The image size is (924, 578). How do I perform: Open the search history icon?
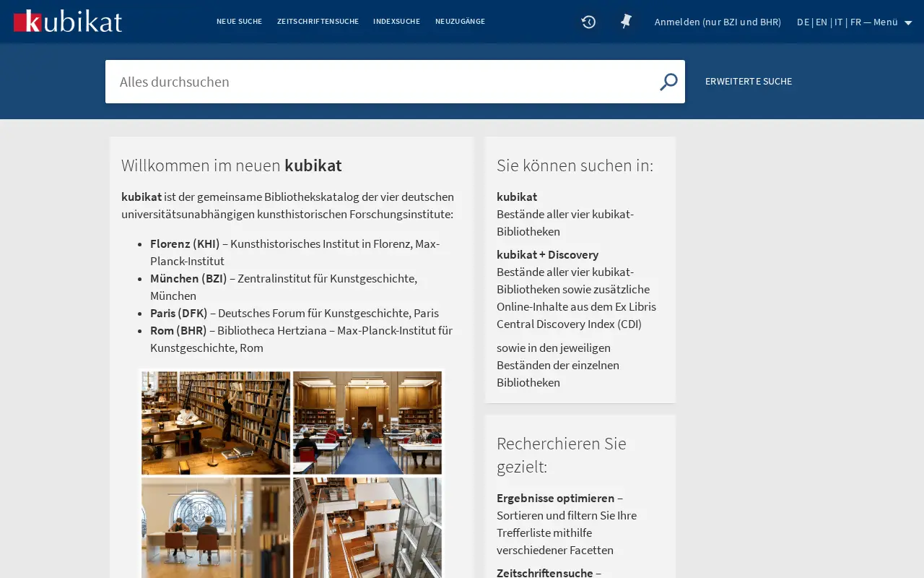click(x=588, y=22)
